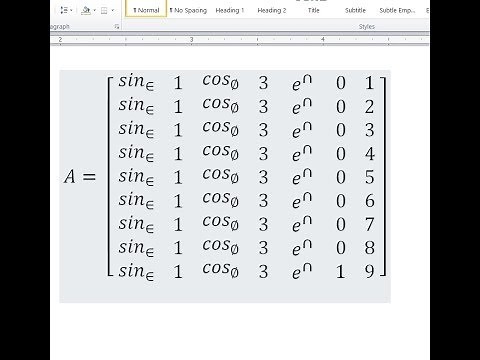Open the Borders dropdown arrow
Screen dimensions: 480x360
[x=112, y=10]
